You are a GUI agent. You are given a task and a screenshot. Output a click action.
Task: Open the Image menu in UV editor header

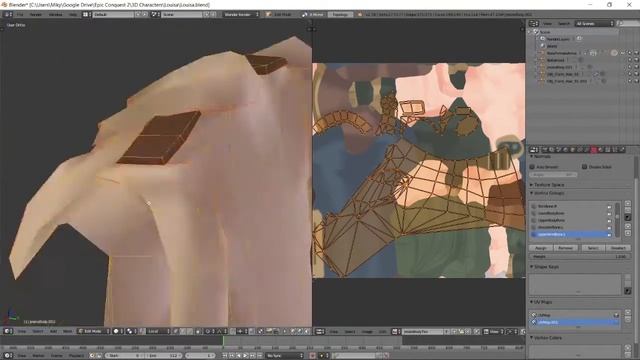(x=367, y=331)
